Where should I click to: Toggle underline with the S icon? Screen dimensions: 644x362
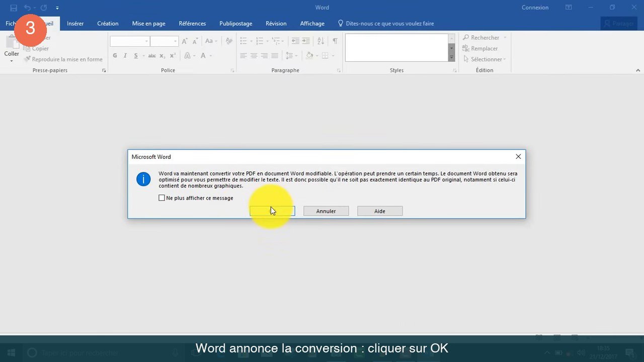tap(136, 56)
